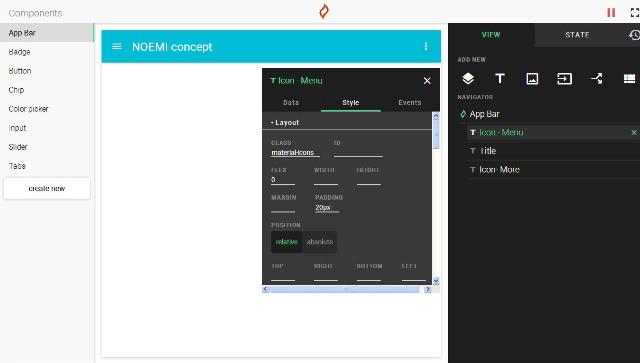Select Icon-More node in navigator
Viewport: 640px width, 363px height.
[499, 169]
